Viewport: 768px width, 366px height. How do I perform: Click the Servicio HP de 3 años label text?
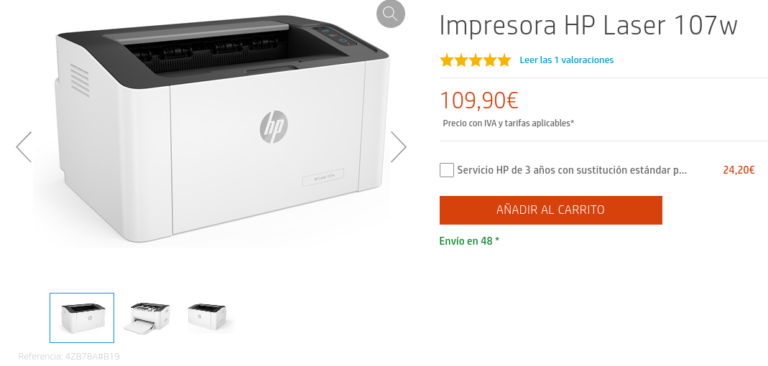572,170
